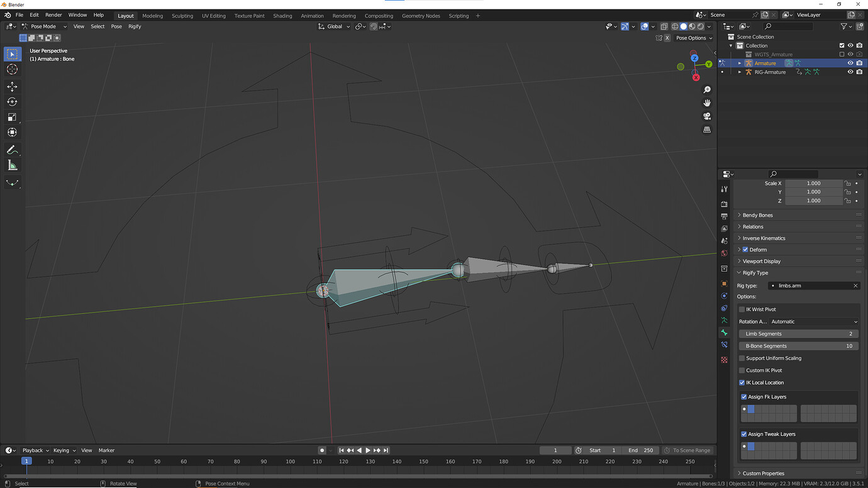
Task: Adjust the Limb Segments slider
Action: click(x=799, y=334)
